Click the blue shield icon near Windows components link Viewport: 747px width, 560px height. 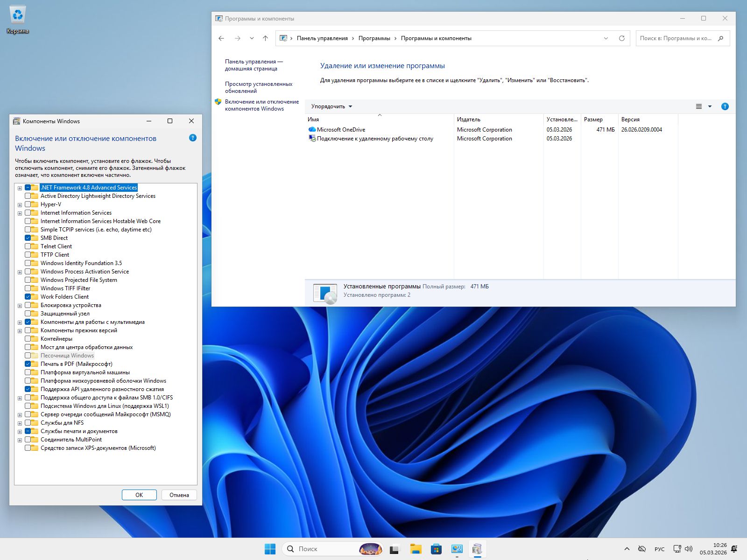pyautogui.click(x=218, y=102)
